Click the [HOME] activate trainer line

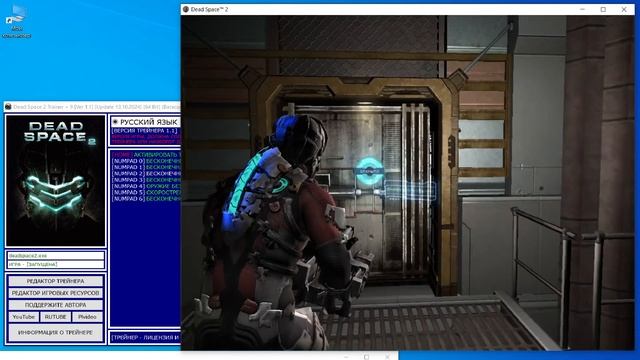pyautogui.click(x=146, y=155)
